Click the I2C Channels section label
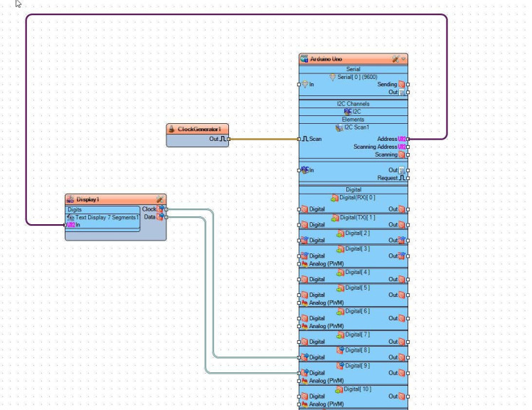Viewport: 532px width, 410px height. pos(353,104)
